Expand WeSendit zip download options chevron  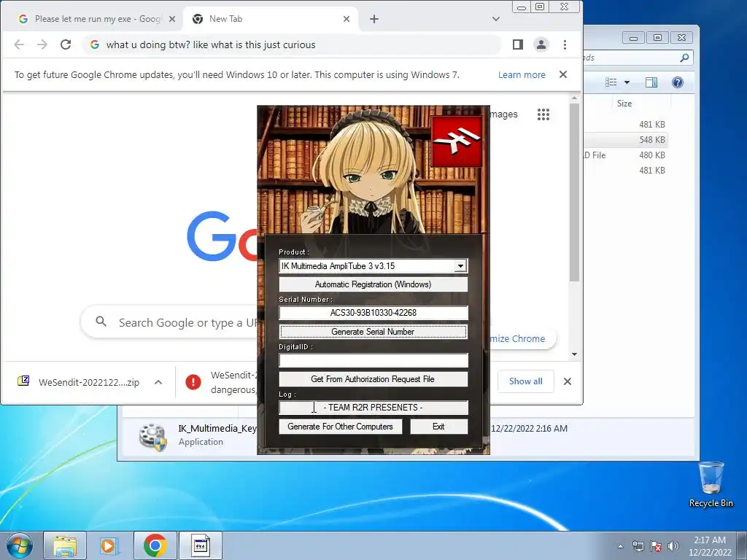(x=158, y=382)
